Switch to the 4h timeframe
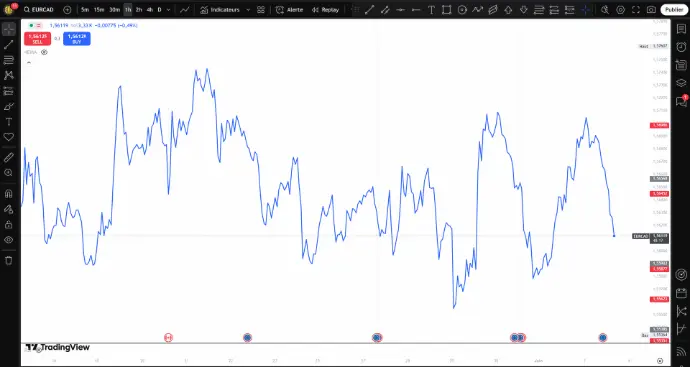 (x=150, y=10)
